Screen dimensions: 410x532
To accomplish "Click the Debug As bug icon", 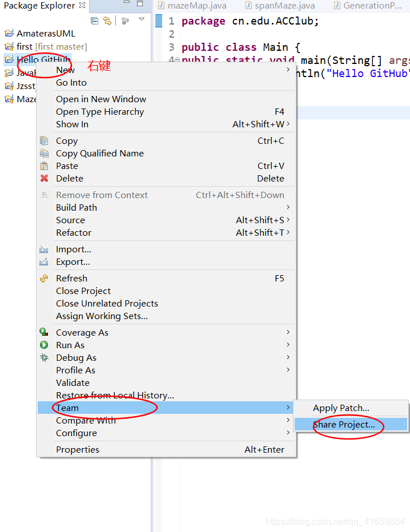I will 44,357.
